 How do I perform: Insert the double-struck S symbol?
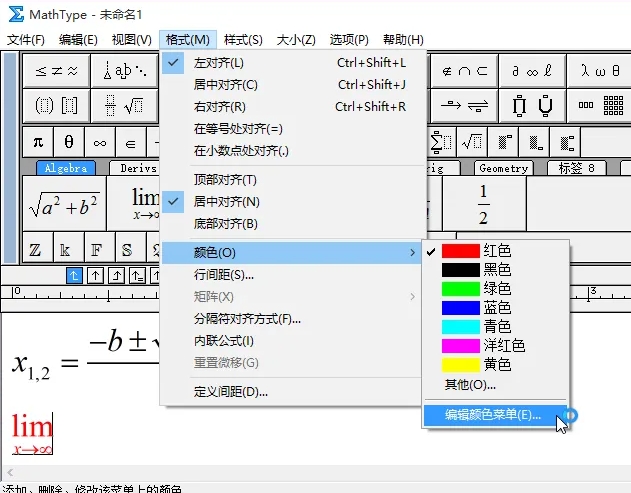click(131, 247)
